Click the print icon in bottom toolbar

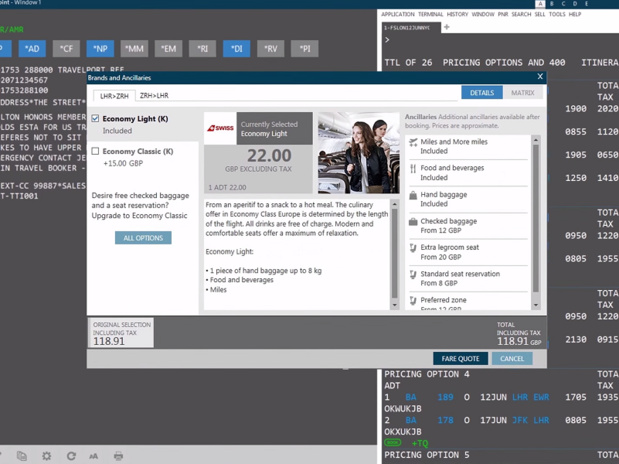(x=118, y=456)
